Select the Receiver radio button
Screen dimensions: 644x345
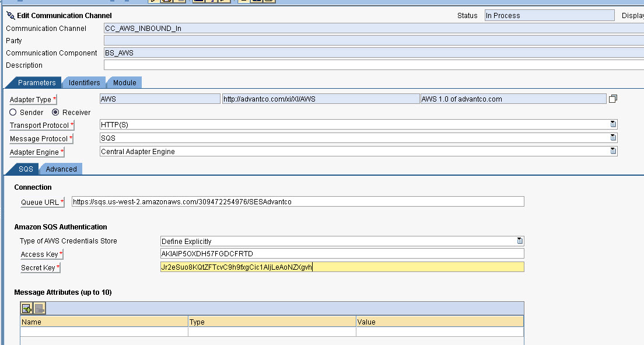pyautogui.click(x=56, y=112)
